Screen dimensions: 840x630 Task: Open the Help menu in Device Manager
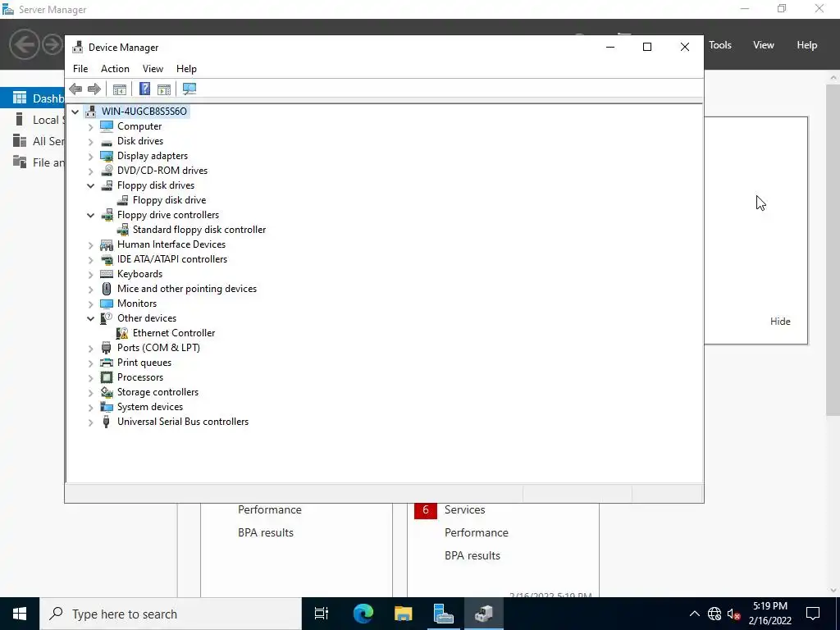186,69
